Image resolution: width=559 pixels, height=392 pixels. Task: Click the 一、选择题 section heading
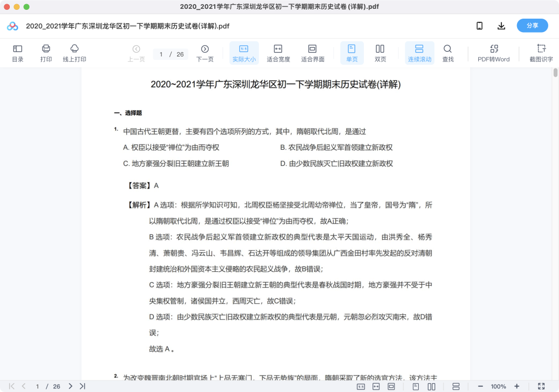(x=128, y=113)
